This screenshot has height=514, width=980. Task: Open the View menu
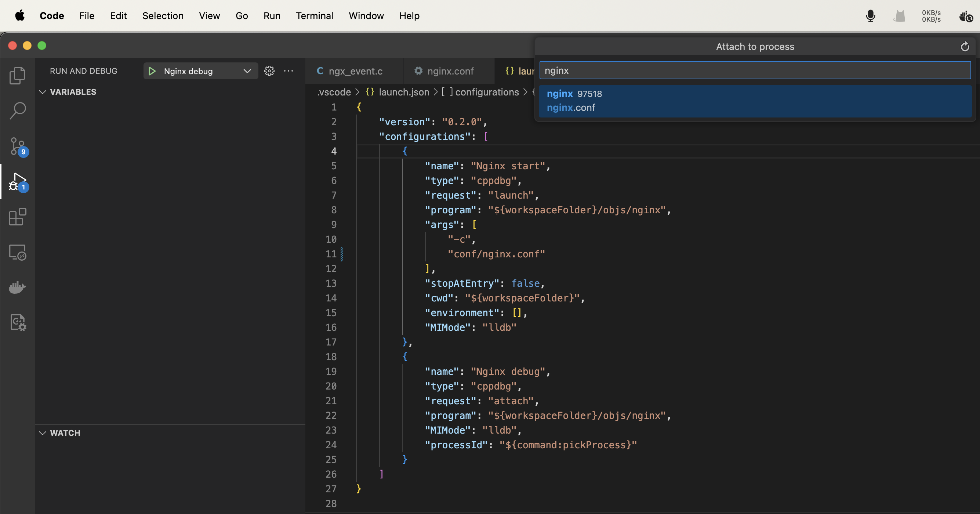pyautogui.click(x=209, y=15)
